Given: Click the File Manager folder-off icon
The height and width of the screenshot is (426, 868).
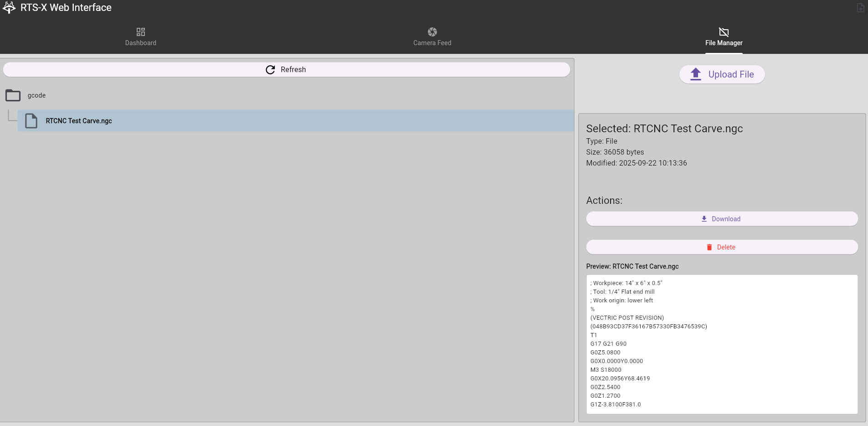Looking at the screenshot, I should (724, 32).
